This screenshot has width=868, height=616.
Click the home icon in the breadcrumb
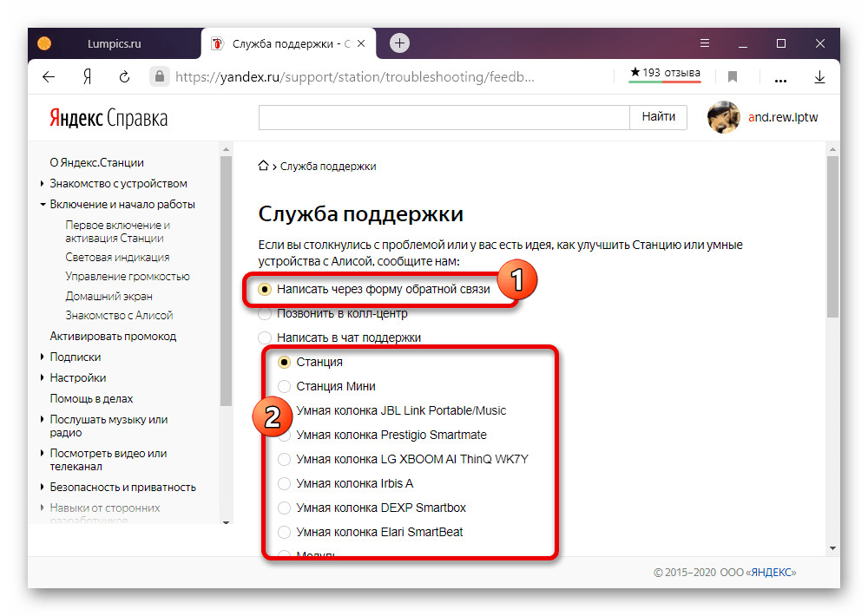click(x=264, y=166)
